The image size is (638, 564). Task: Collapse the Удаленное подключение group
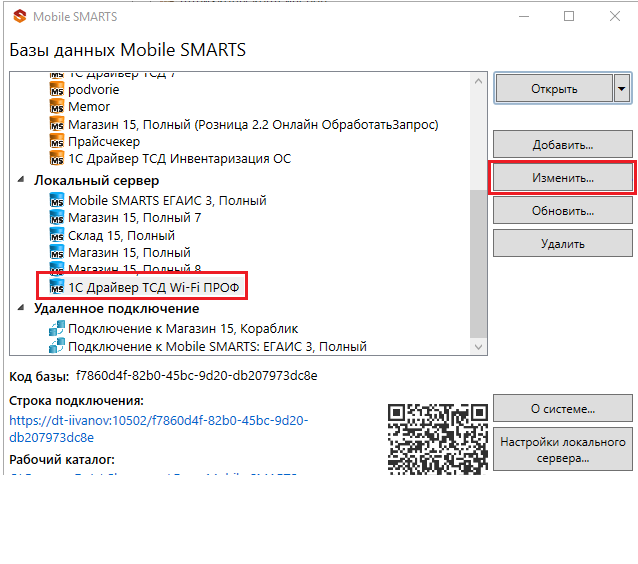point(21,308)
